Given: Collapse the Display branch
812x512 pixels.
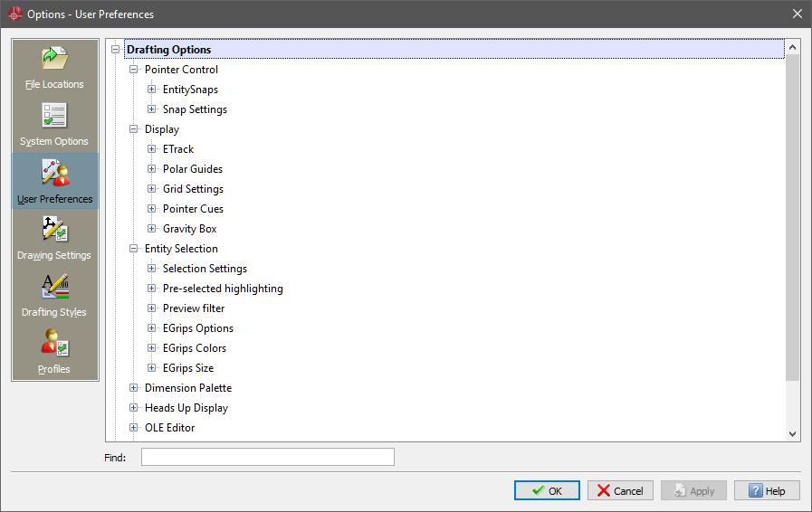Looking at the screenshot, I should point(134,129).
